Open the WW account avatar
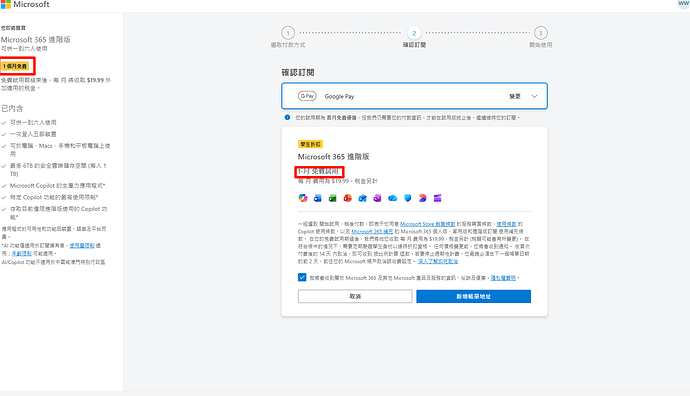The width and height of the screenshot is (690, 396). (x=683, y=4)
